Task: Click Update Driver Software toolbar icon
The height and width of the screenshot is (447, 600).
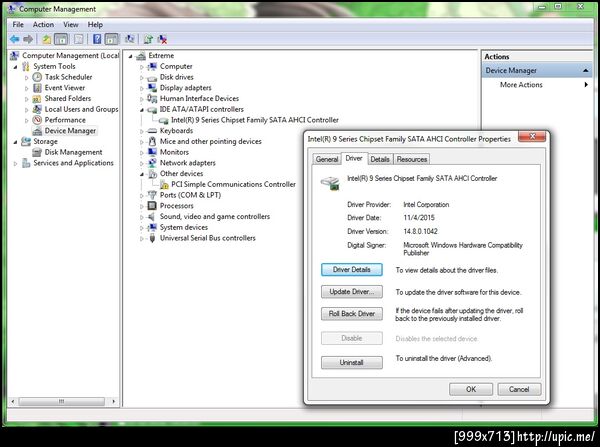Action: [148, 39]
